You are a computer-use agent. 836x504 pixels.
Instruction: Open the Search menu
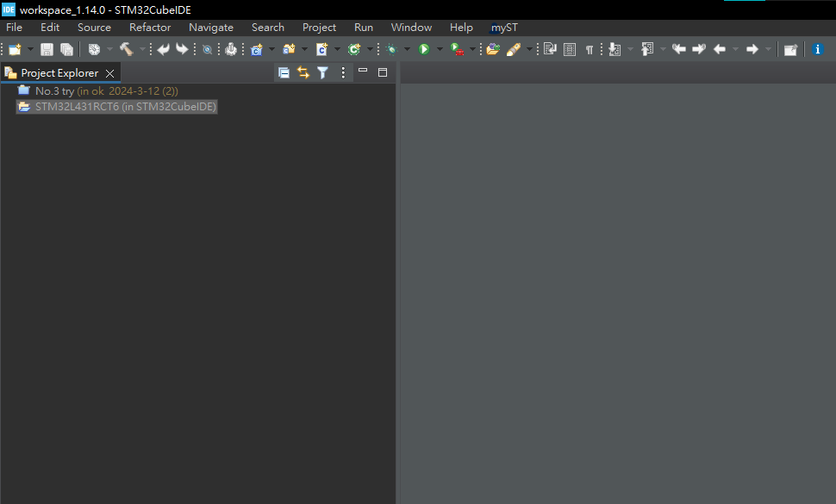(x=268, y=28)
